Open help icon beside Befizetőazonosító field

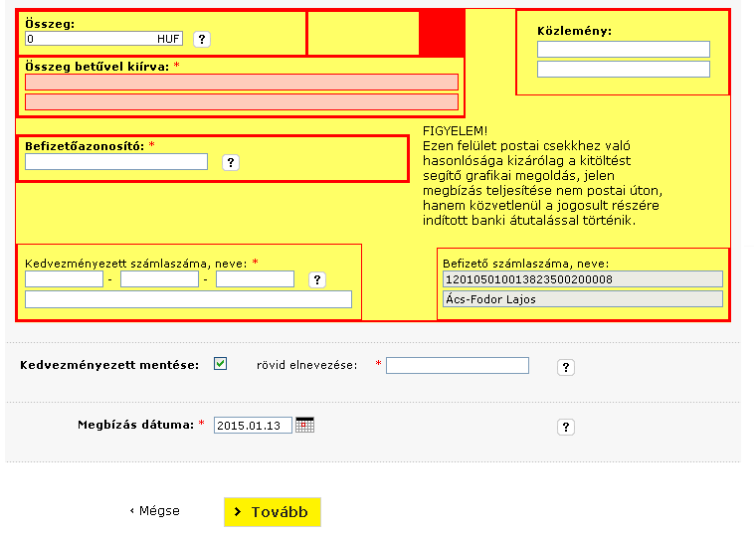tap(231, 162)
